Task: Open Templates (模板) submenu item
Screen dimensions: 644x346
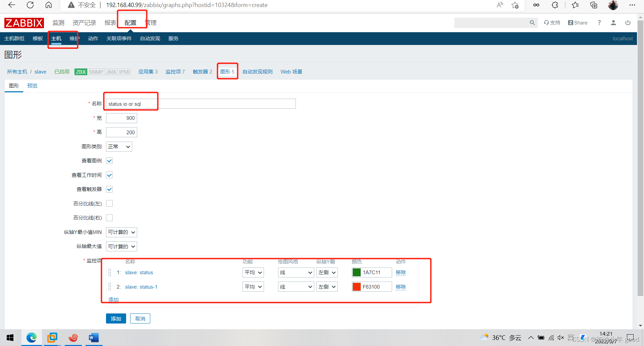Action: pyautogui.click(x=38, y=39)
